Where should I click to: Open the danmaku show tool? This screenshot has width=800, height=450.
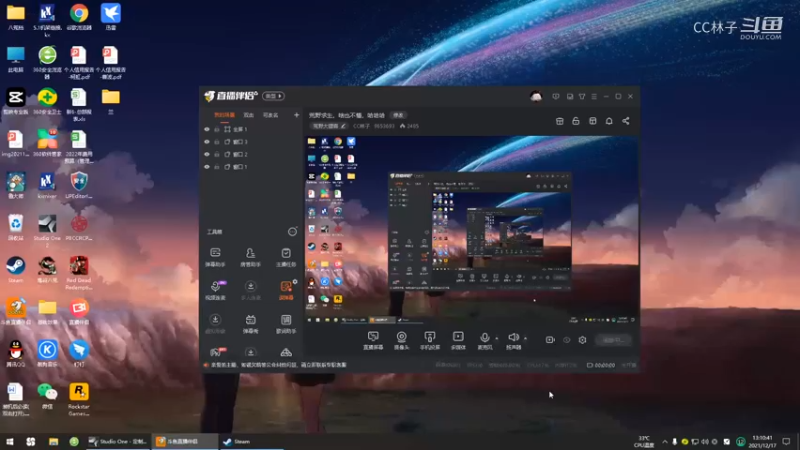(x=251, y=323)
